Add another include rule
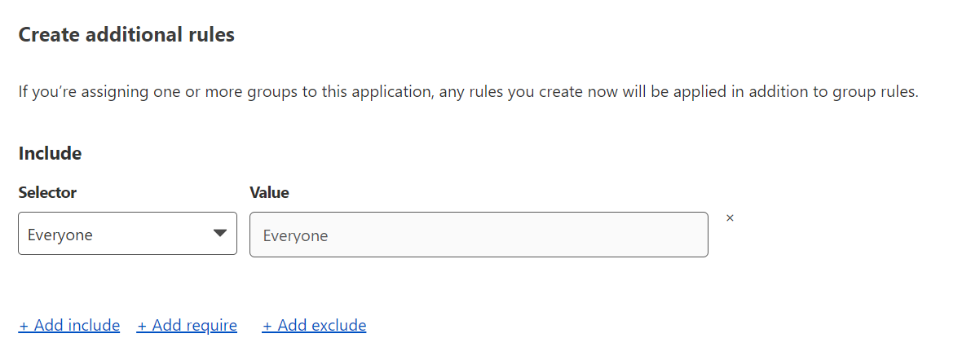 (69, 326)
